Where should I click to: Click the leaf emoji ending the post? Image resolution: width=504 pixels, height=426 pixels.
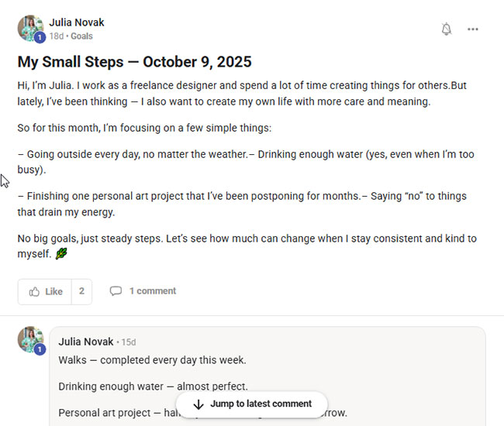[x=61, y=254]
